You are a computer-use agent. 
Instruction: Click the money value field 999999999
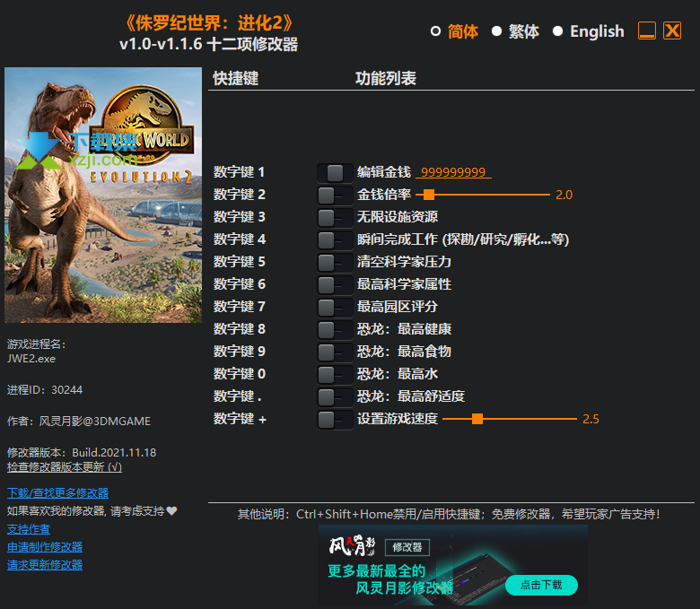[x=453, y=172]
